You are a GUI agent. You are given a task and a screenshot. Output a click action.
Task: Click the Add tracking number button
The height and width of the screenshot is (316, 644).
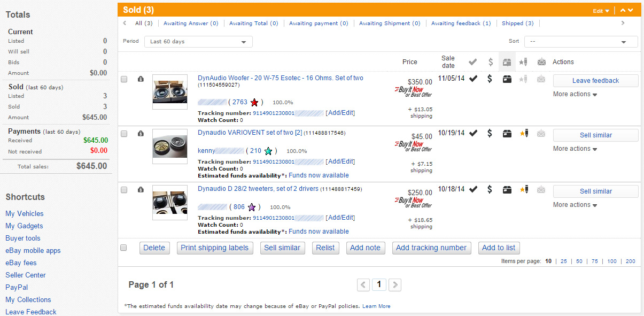pyautogui.click(x=431, y=248)
